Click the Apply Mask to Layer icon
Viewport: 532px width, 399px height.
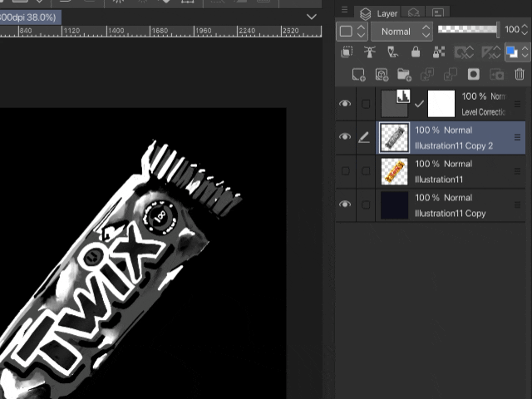(x=496, y=75)
